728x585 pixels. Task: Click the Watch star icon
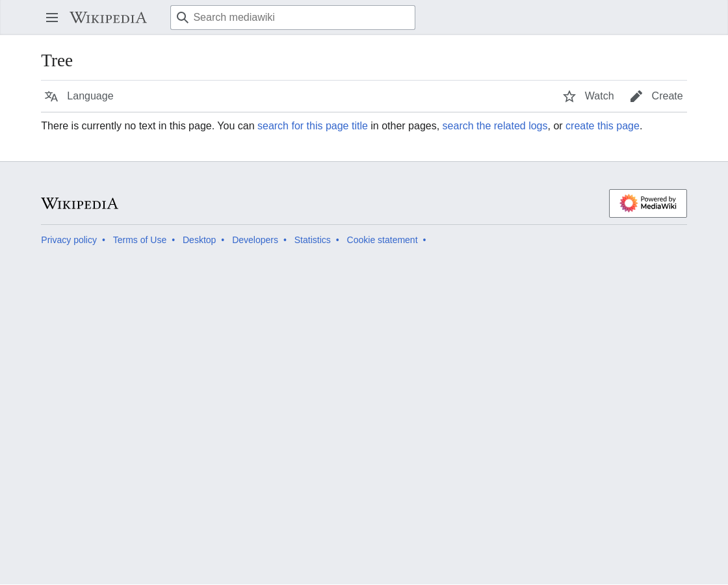click(569, 96)
